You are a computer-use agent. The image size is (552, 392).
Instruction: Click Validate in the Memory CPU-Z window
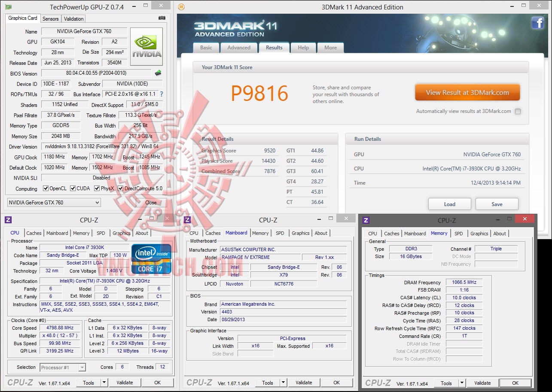click(483, 383)
